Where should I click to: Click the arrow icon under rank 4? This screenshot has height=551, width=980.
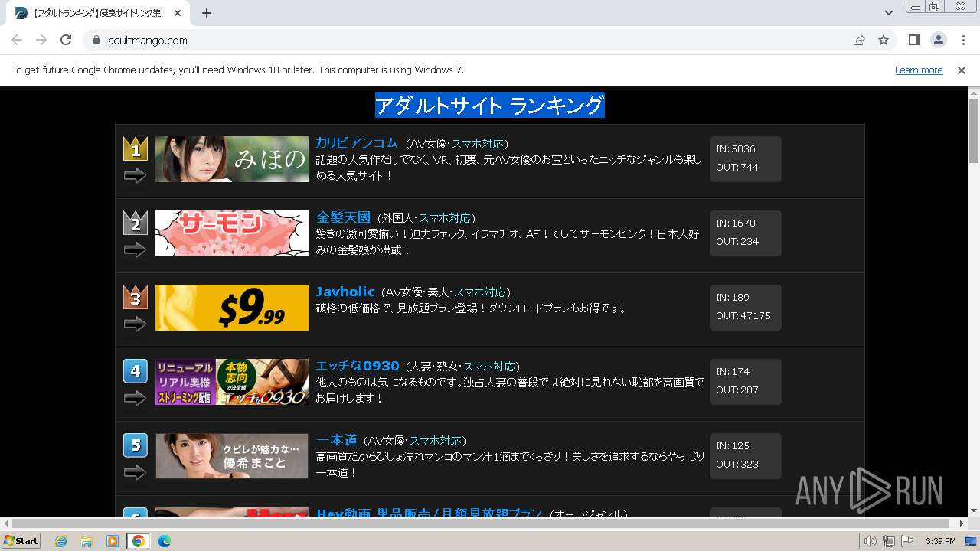click(x=135, y=398)
